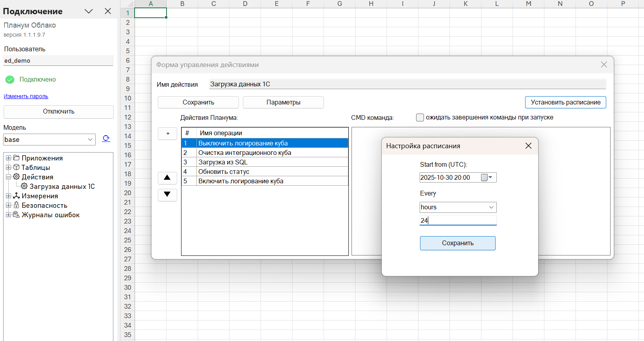Enable ожидать завершения команды checkbox
644x341 pixels.
pos(420,117)
